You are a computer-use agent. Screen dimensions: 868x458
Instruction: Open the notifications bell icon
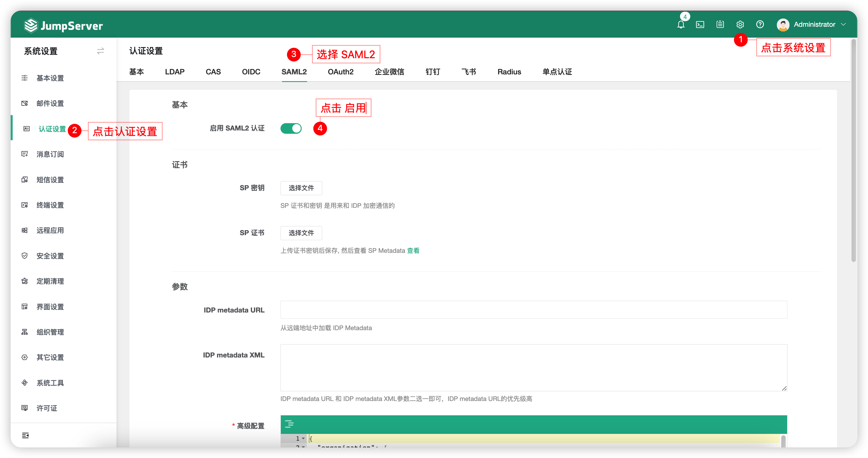point(681,25)
